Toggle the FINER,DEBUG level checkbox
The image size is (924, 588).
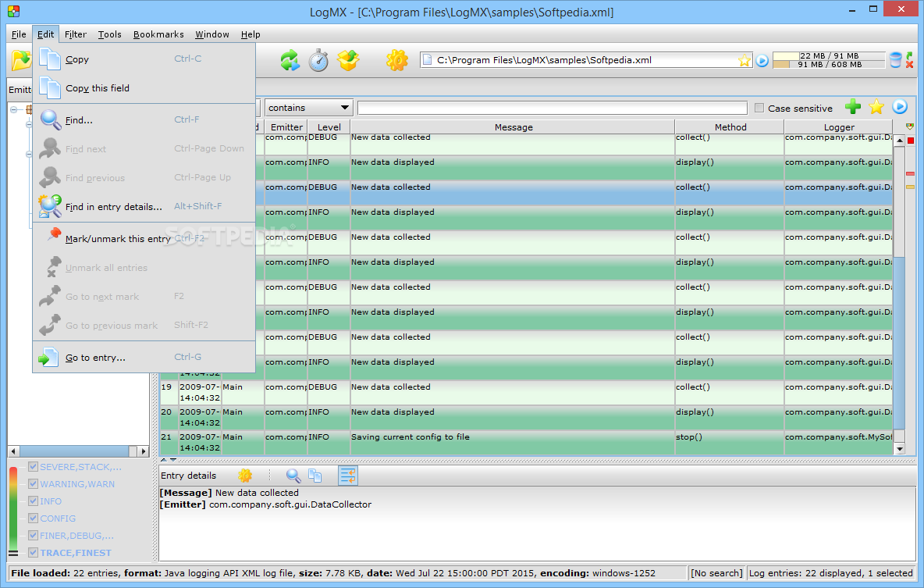(x=33, y=535)
